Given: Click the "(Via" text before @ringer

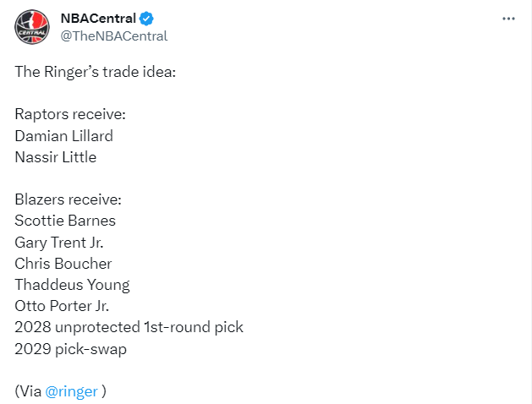Looking at the screenshot, I should point(27,391).
